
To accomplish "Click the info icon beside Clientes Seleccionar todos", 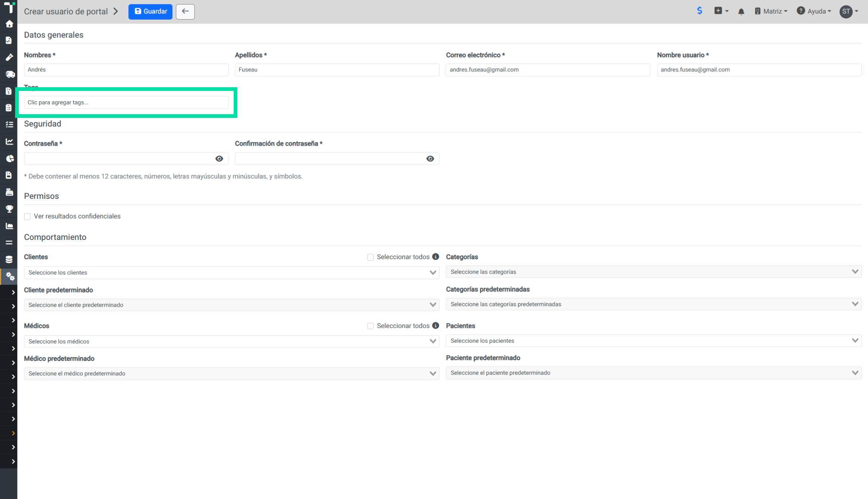I will click(436, 257).
